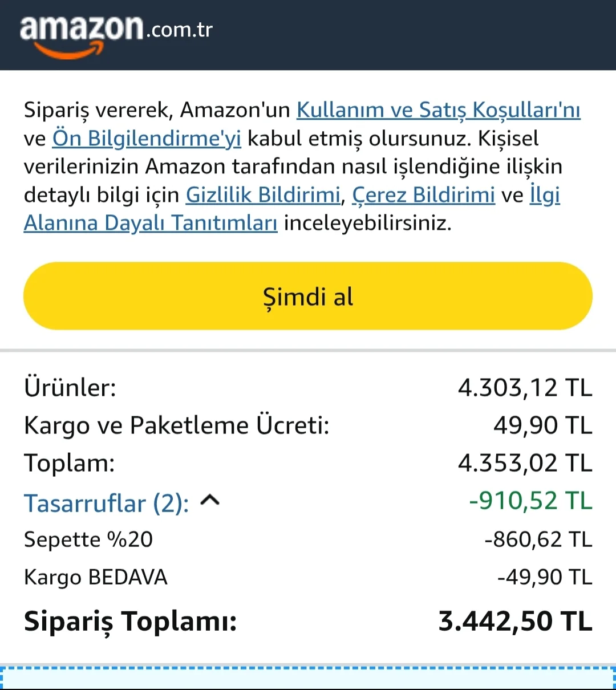Select the Sepette %20 discount label
Image resolution: width=616 pixels, height=690 pixels.
(88, 539)
